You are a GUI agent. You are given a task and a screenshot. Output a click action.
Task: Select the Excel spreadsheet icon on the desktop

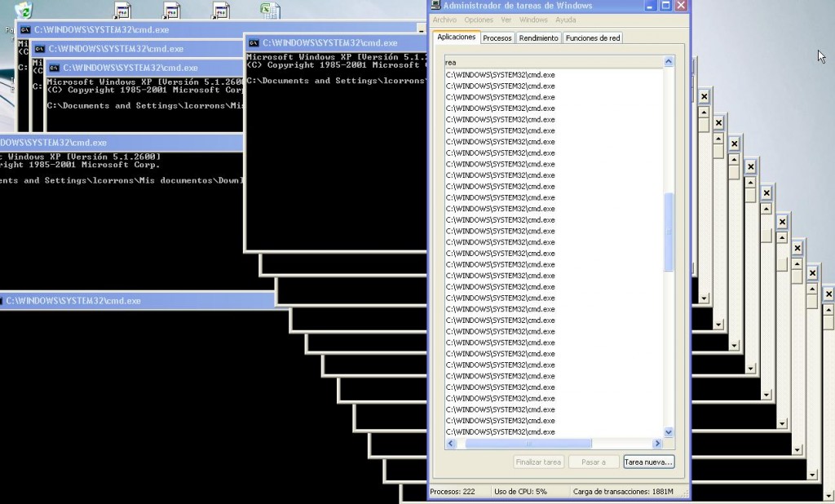[270, 11]
